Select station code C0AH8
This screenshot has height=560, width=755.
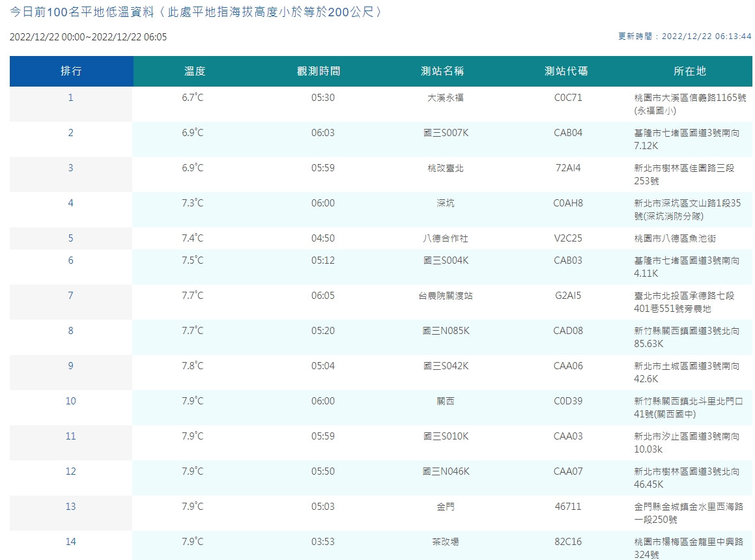(x=568, y=203)
